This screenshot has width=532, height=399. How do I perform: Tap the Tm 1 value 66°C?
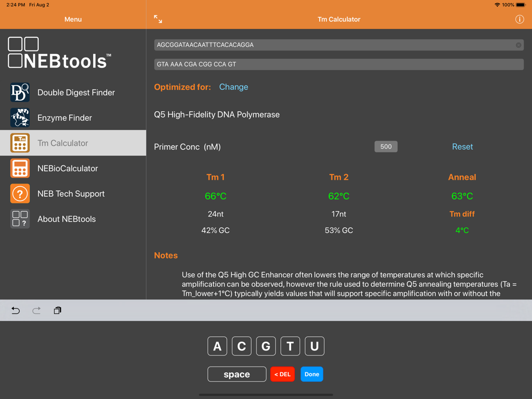coord(215,196)
